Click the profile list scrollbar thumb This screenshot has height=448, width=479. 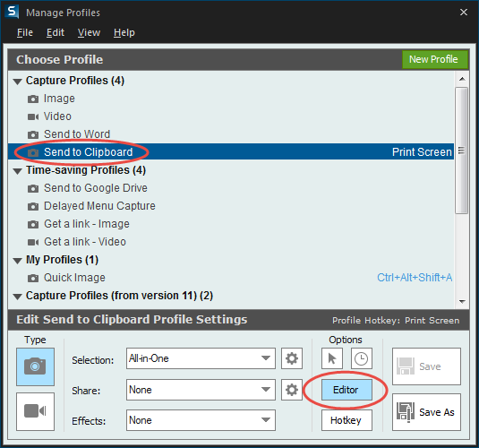pyautogui.click(x=462, y=151)
